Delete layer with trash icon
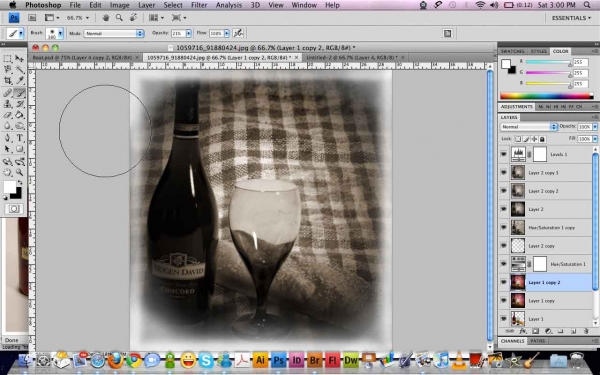Image resolution: width=600 pixels, height=375 pixels. click(586, 331)
